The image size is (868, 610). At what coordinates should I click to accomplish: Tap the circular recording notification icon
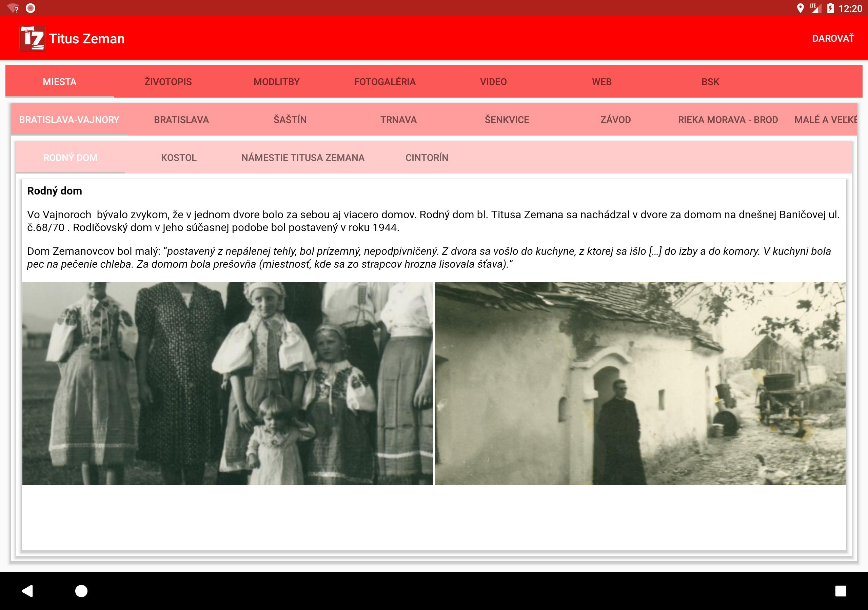click(31, 8)
